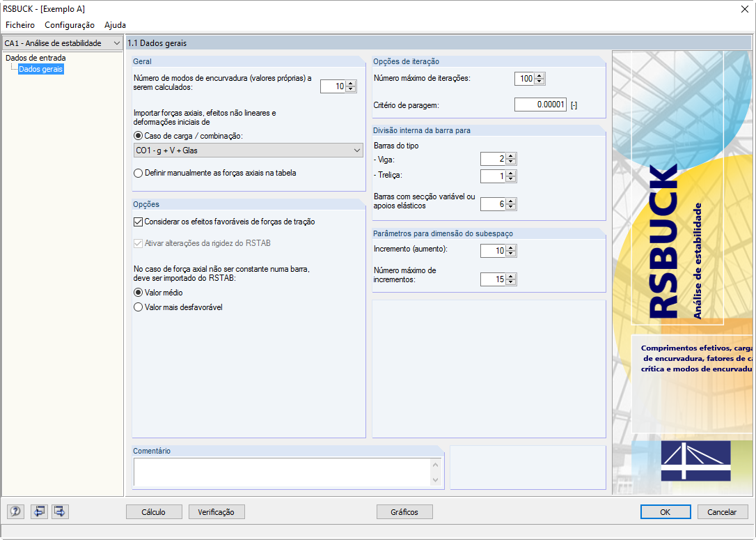Open CA1 - Análise de estabilidade dropdown

[x=62, y=43]
